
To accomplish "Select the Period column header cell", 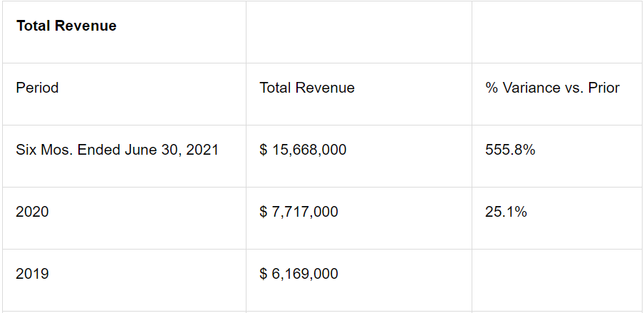I will 37,88.
